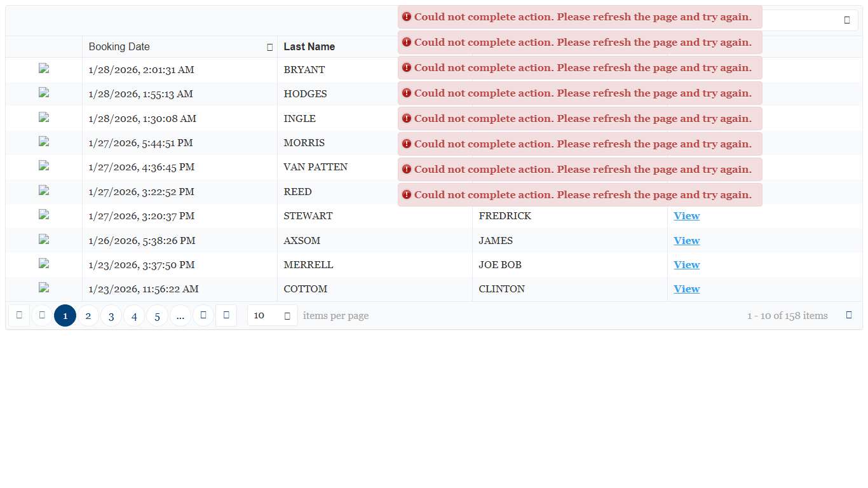Switch to page 3 in the pager
This screenshot has height=488, width=868.
(111, 316)
